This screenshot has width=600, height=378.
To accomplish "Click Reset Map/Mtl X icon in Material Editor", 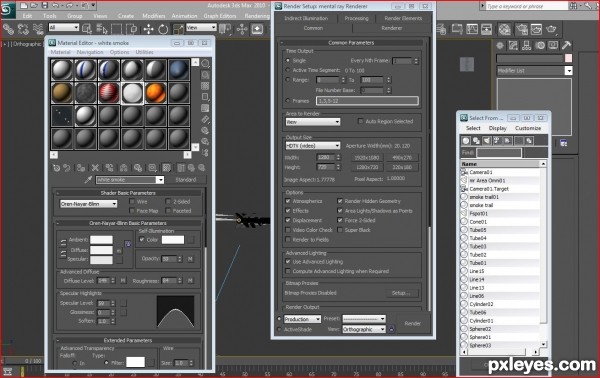I will click(x=95, y=168).
